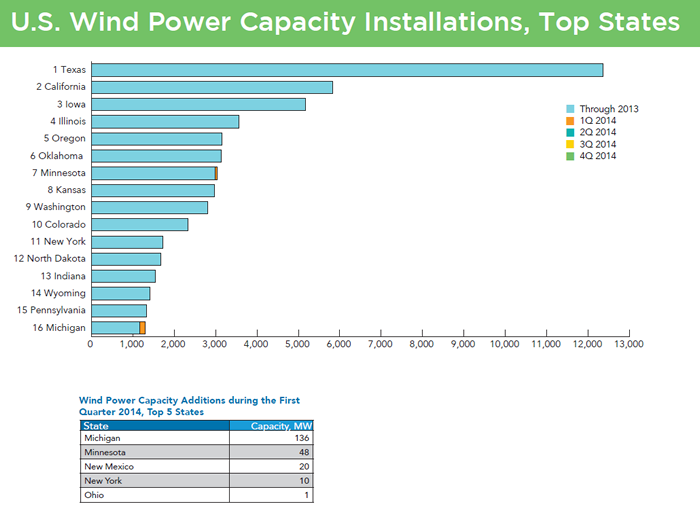Click the Wyoming bar
Image resolution: width=700 pixels, height=526 pixels.
coord(121,293)
